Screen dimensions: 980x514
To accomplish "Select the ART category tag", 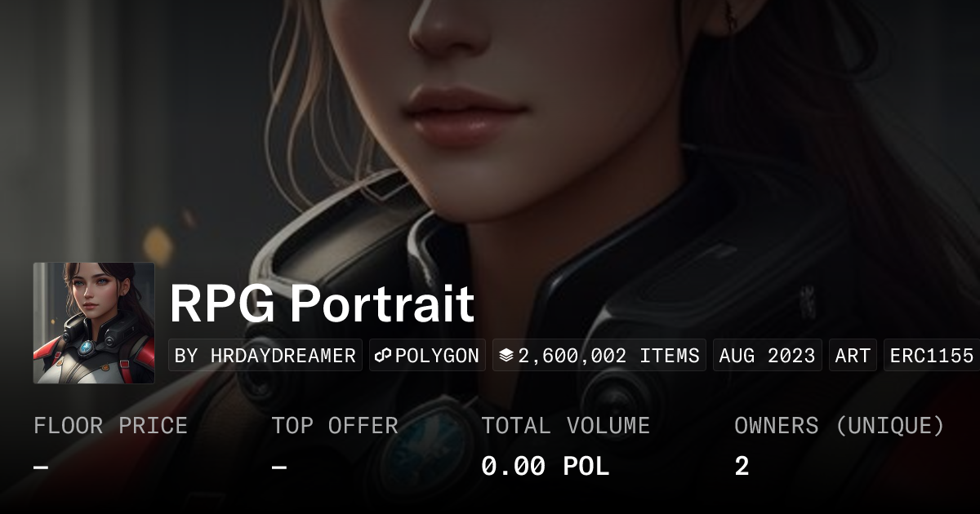I will [853, 356].
